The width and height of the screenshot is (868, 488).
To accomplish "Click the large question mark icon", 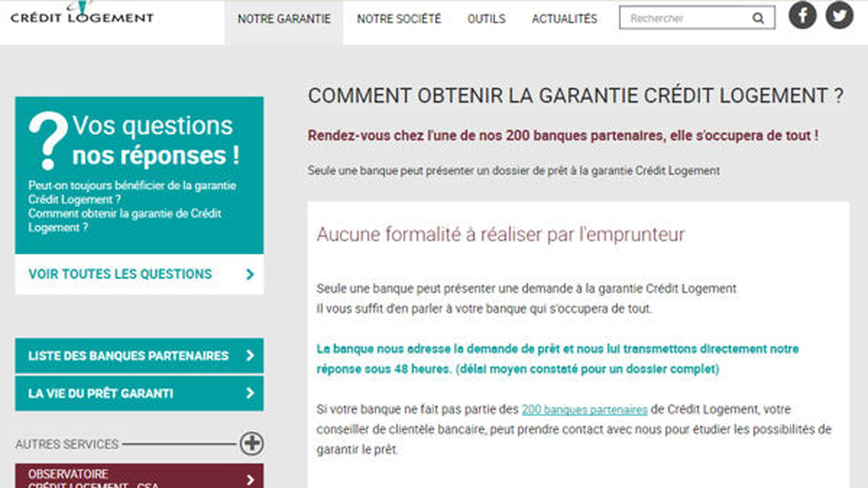I will pyautogui.click(x=48, y=141).
